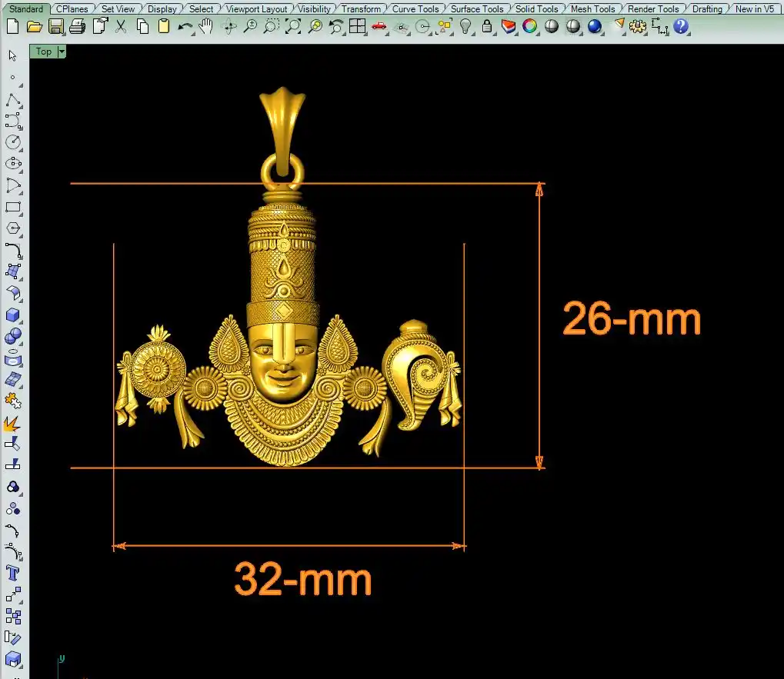
Task: Click the Top viewport title label
Action: 44,52
